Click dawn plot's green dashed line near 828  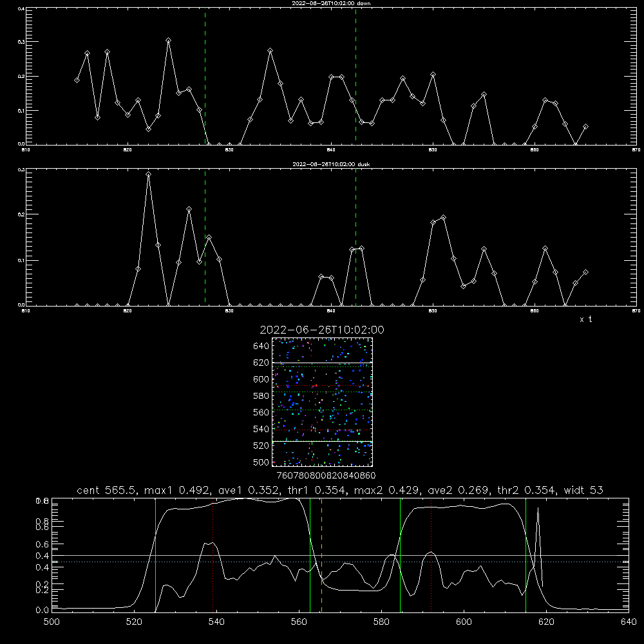(x=205, y=77)
